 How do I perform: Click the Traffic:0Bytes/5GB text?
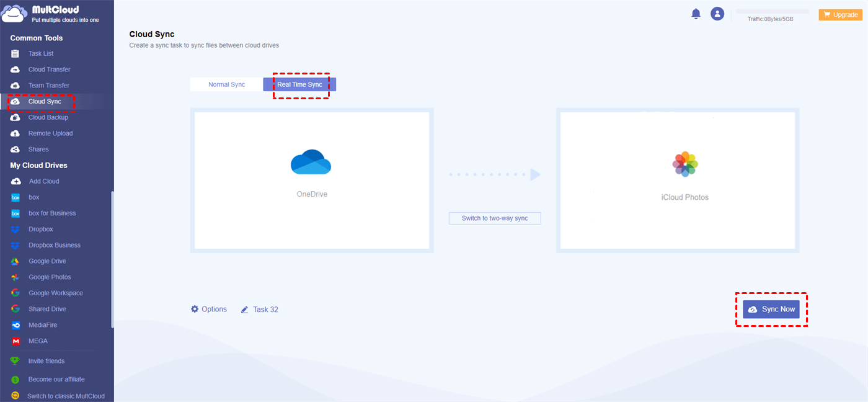770,19
